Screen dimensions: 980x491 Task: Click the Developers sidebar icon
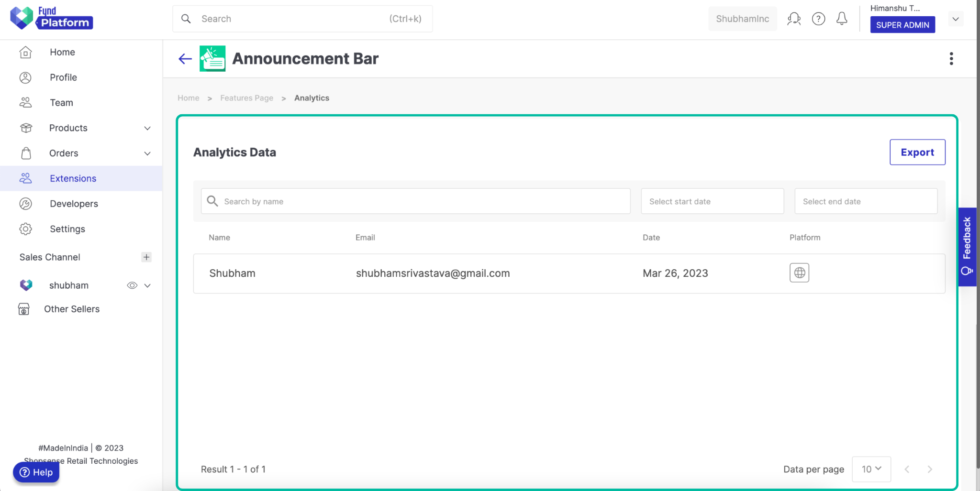(25, 204)
